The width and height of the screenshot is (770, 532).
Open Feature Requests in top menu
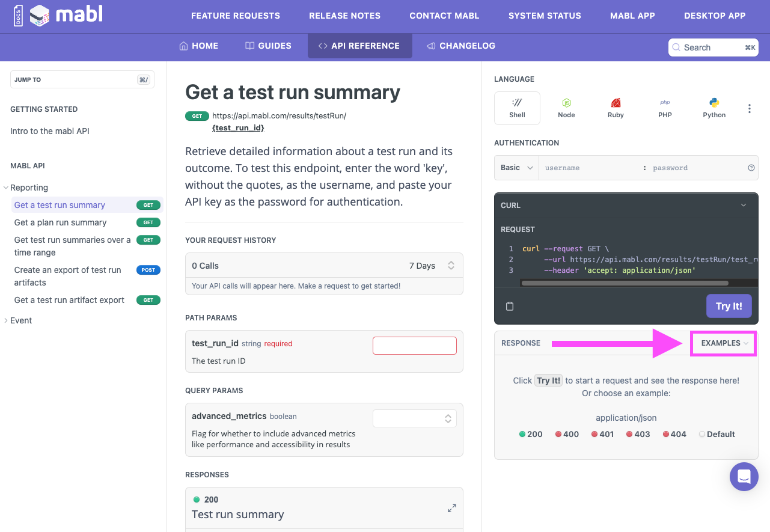(236, 16)
